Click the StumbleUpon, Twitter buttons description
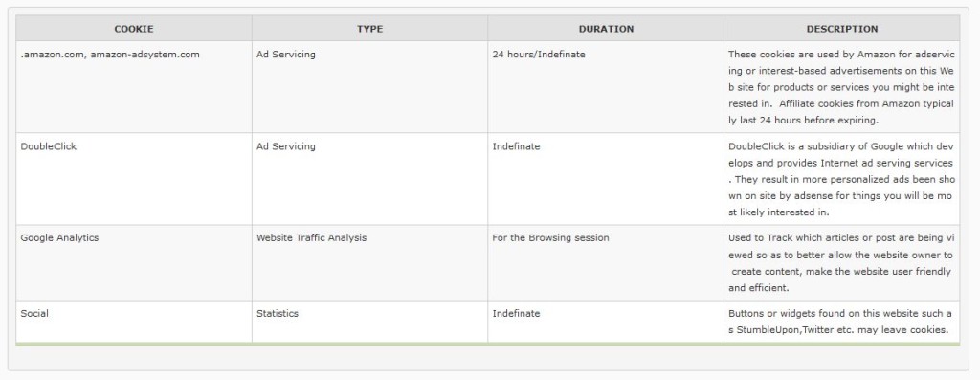The width and height of the screenshot is (980, 380). pos(842,322)
